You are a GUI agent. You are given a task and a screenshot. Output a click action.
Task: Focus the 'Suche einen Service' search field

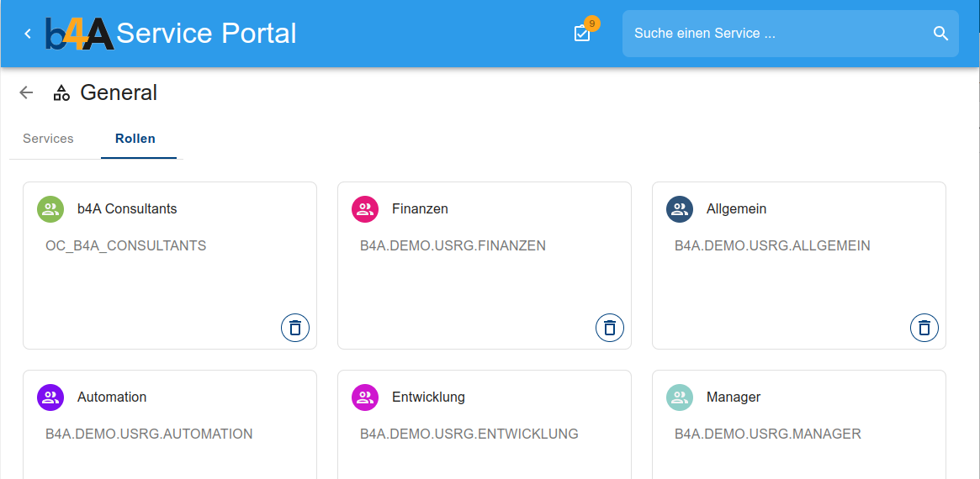pyautogui.click(x=774, y=34)
